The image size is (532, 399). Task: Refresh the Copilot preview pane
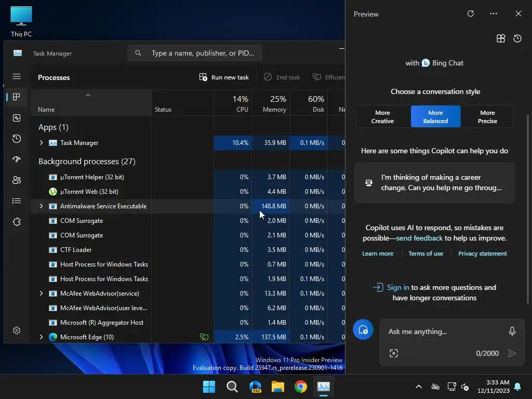coord(471,14)
